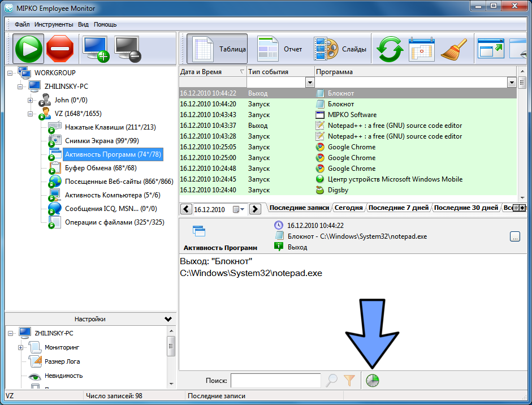Click the orange funnel filter icon
This screenshot has height=405, width=532.
tap(349, 381)
